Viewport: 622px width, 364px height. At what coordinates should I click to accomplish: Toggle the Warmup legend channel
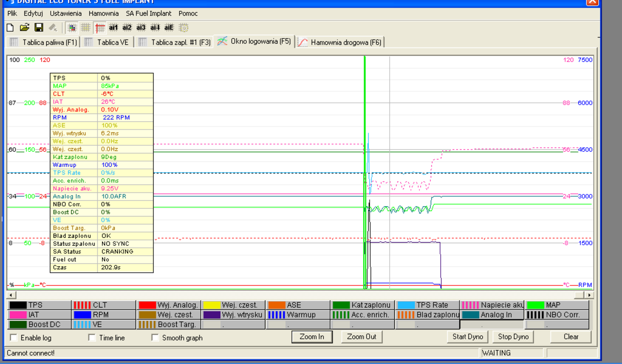298,315
